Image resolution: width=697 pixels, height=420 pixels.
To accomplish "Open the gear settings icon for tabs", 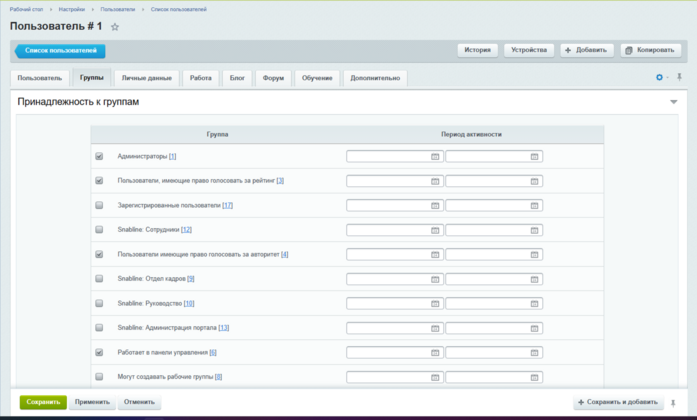I will tap(659, 77).
